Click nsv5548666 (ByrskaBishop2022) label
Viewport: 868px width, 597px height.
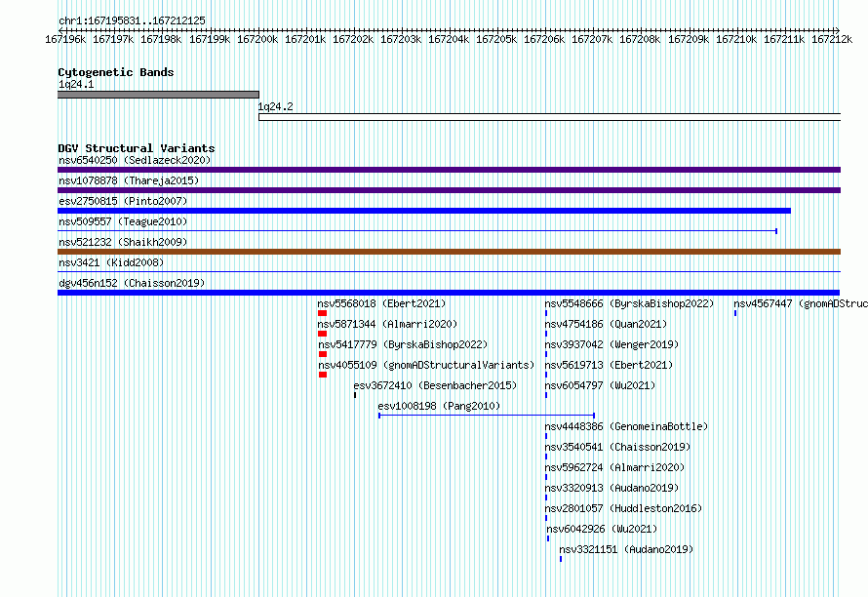pos(629,303)
